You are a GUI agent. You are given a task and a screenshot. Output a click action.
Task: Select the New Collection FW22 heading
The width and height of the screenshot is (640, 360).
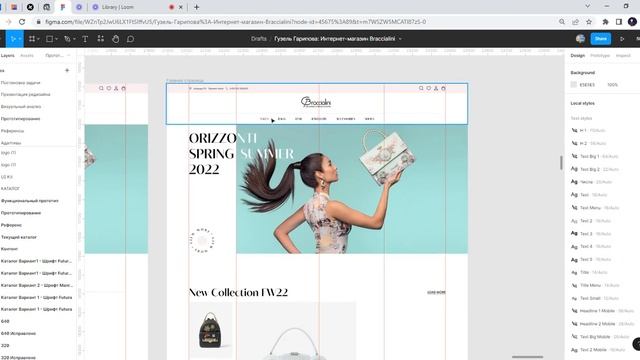(238, 292)
